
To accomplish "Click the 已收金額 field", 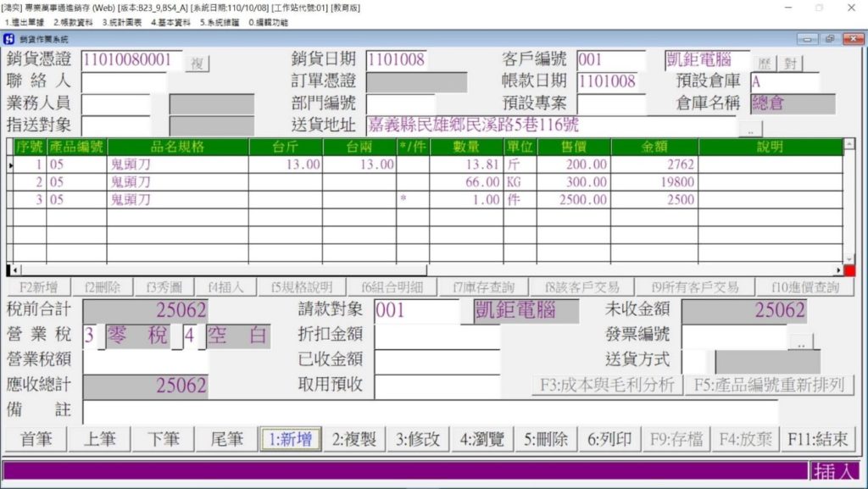I will [437, 361].
